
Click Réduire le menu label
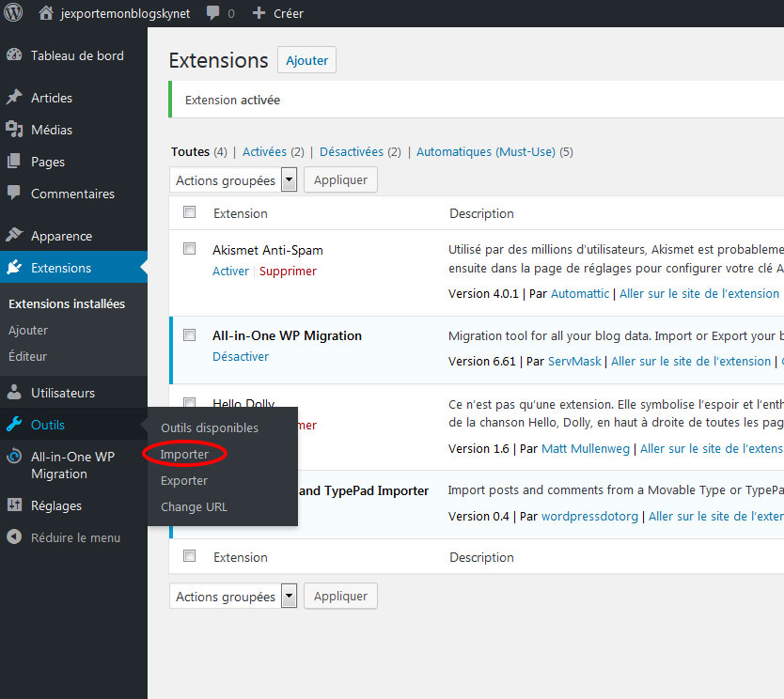75,537
